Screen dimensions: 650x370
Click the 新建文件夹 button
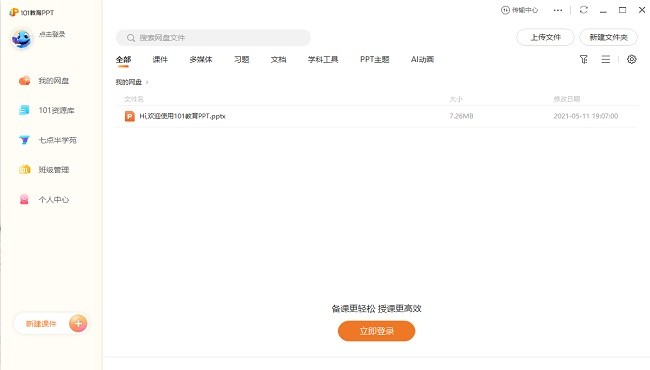[x=608, y=37]
